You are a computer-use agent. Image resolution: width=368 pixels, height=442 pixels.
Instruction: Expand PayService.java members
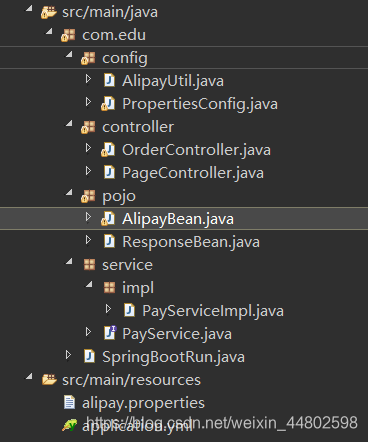coord(88,332)
